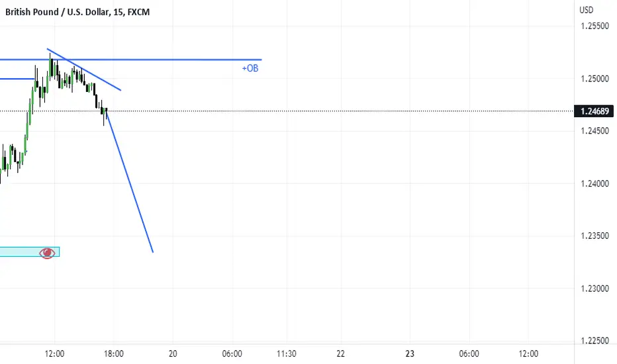The width and height of the screenshot is (617, 364).
Task: Click the red eye icon on the cyan zone
Action: (x=47, y=253)
